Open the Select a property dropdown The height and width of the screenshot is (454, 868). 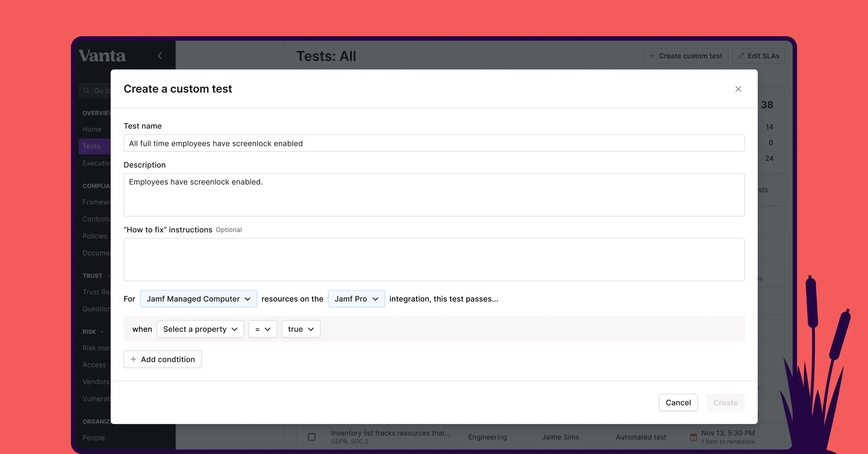200,329
